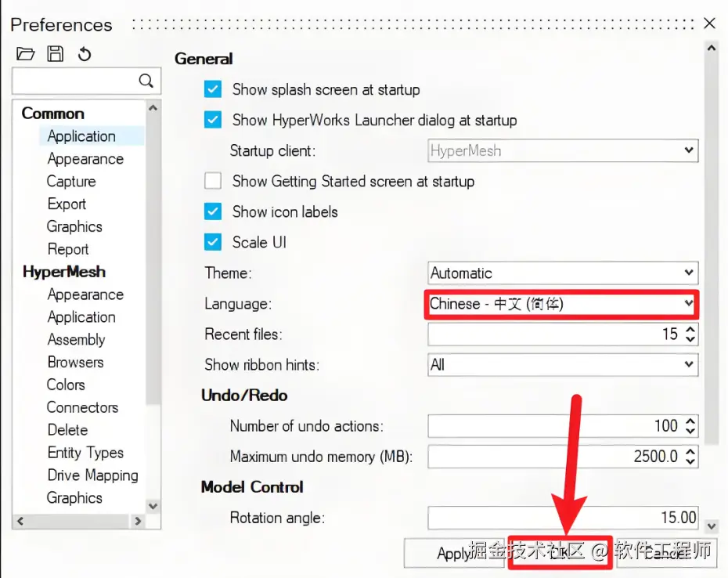Close the Preferences dialog

click(x=709, y=23)
